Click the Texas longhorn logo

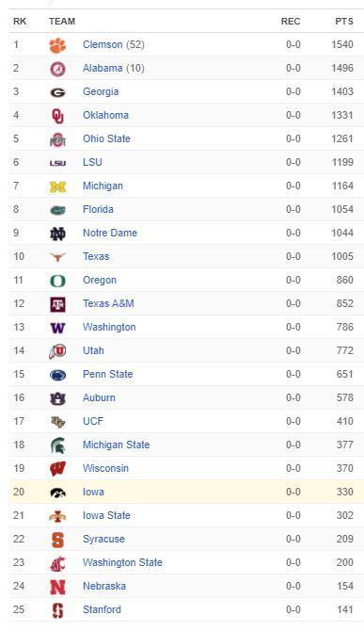click(58, 257)
